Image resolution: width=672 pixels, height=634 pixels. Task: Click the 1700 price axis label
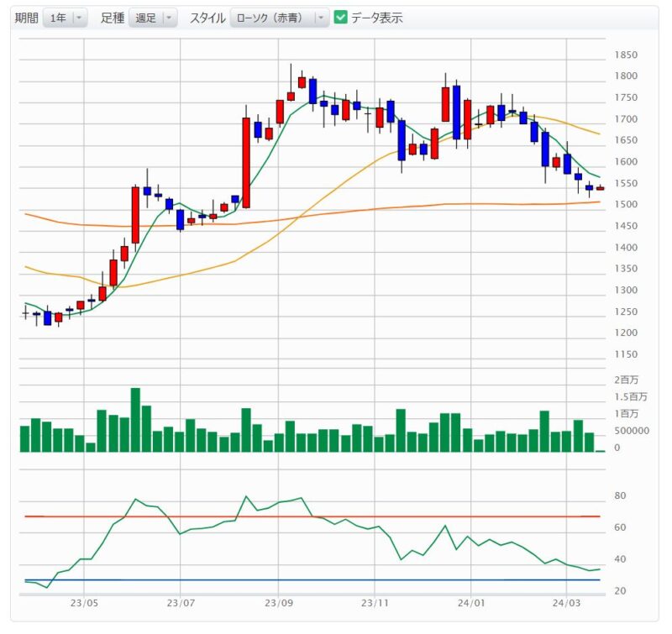[x=626, y=118]
